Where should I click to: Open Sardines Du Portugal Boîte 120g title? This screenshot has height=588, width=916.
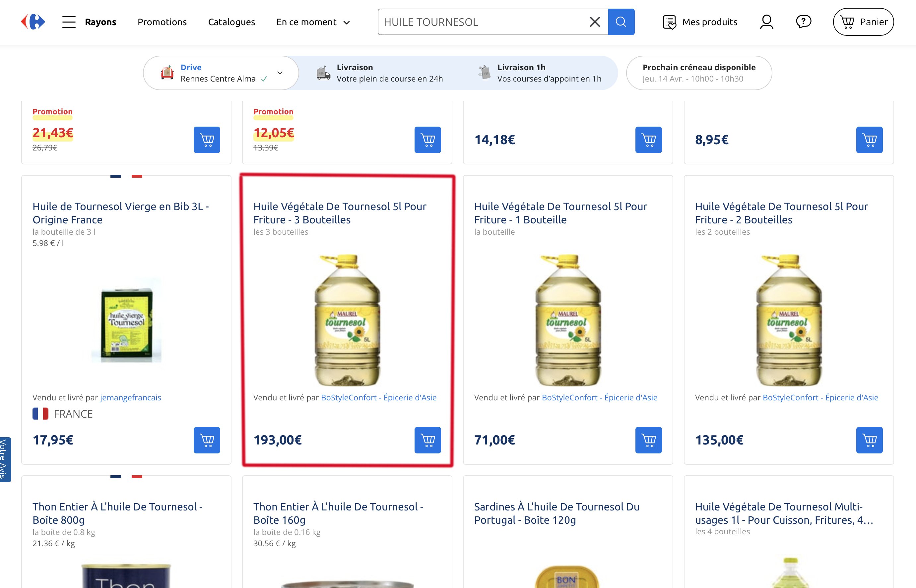556,513
